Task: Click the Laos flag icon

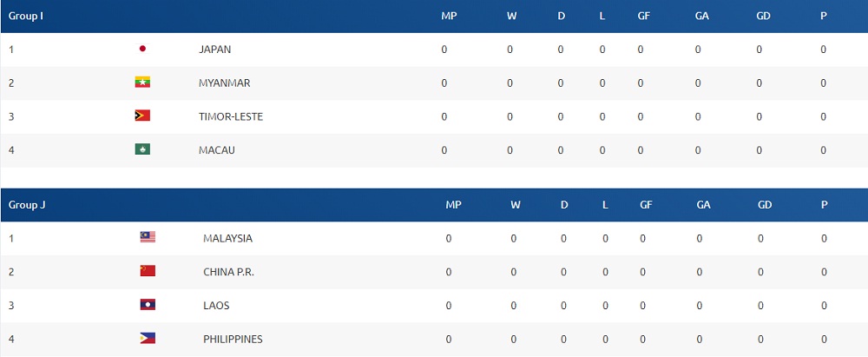Action: tap(148, 306)
